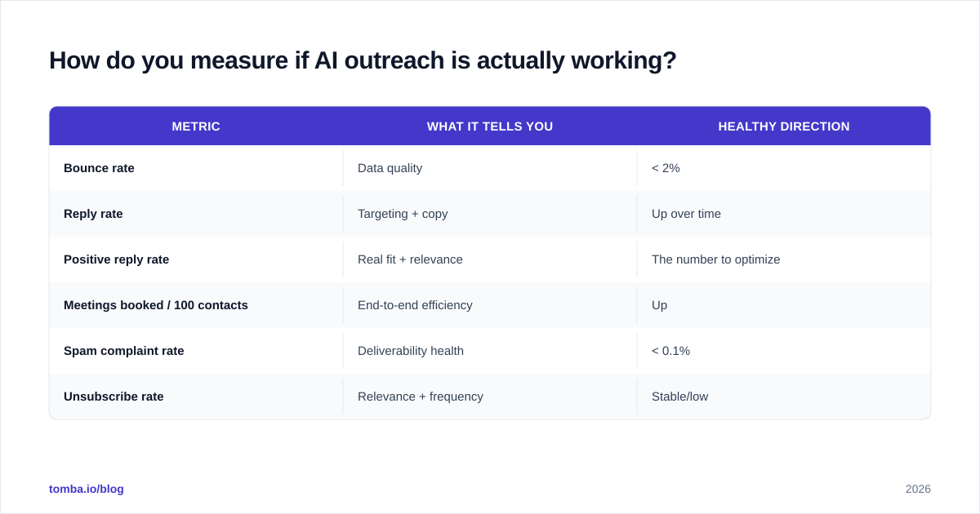The image size is (980, 514).
Task: Click the Real fit + relevance cell
Action: 490,259
